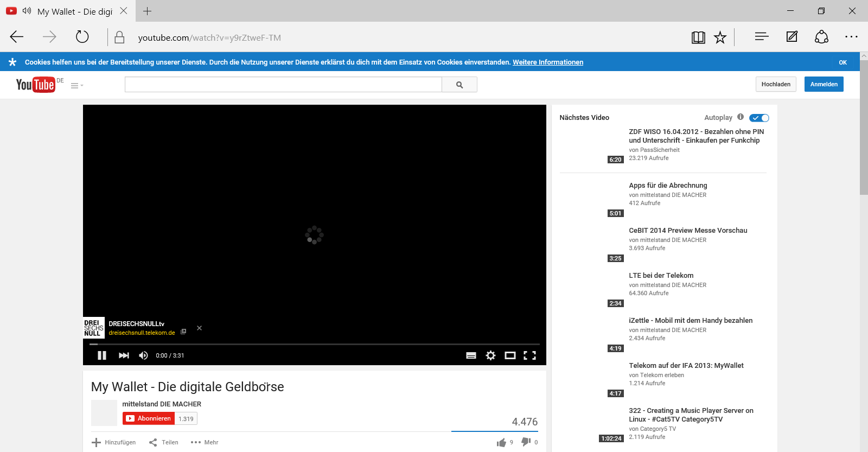
Task: Switch to theater mode in player
Action: tap(510, 355)
